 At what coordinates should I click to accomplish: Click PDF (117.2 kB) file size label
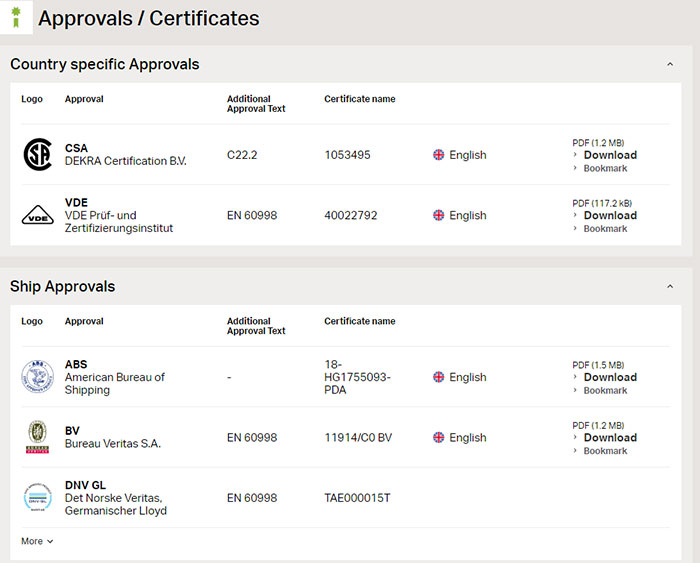point(602,203)
